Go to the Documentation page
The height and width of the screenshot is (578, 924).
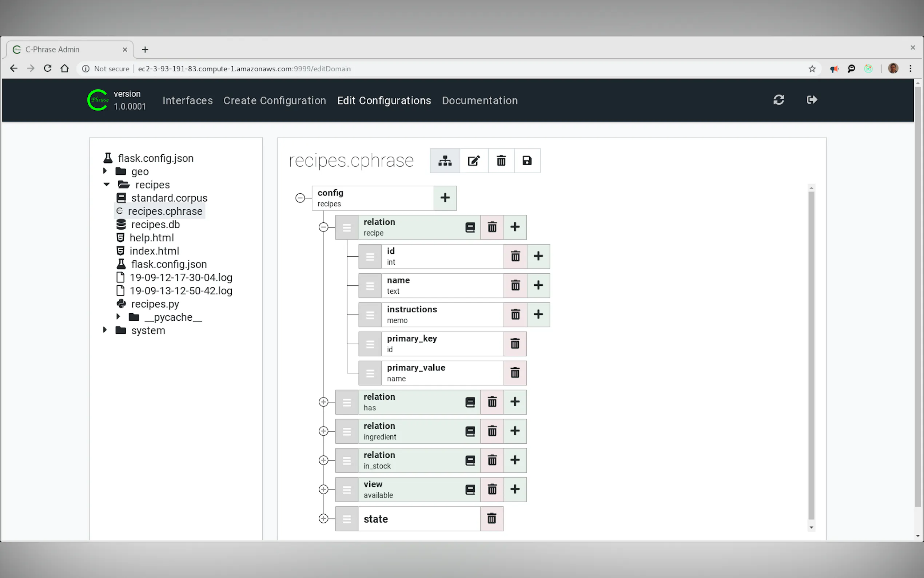point(479,100)
